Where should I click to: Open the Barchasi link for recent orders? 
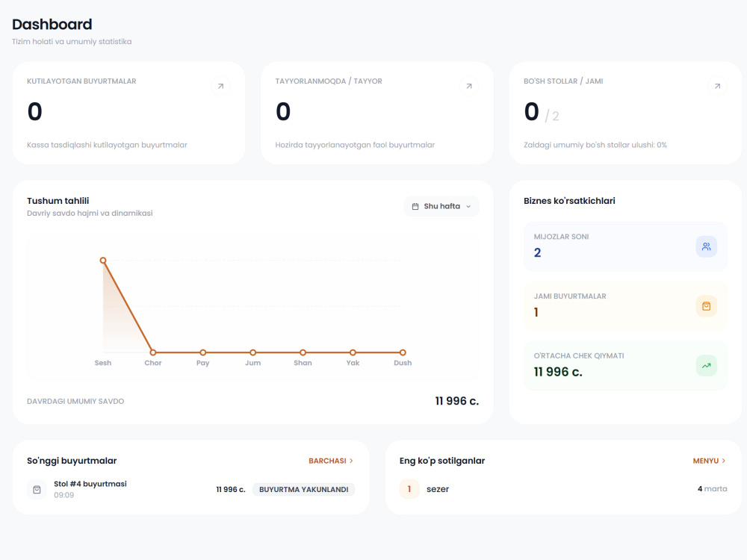tap(331, 461)
